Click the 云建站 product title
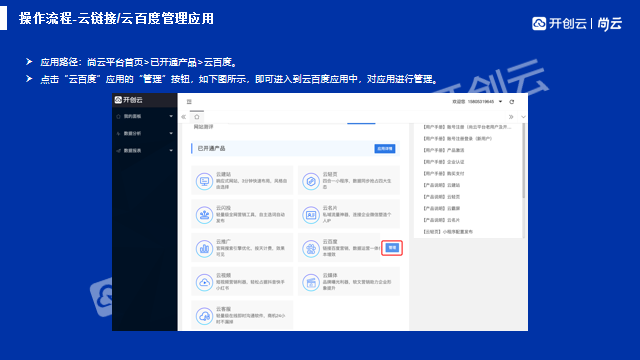Image resolution: width=640 pixels, height=360 pixels. click(223, 174)
